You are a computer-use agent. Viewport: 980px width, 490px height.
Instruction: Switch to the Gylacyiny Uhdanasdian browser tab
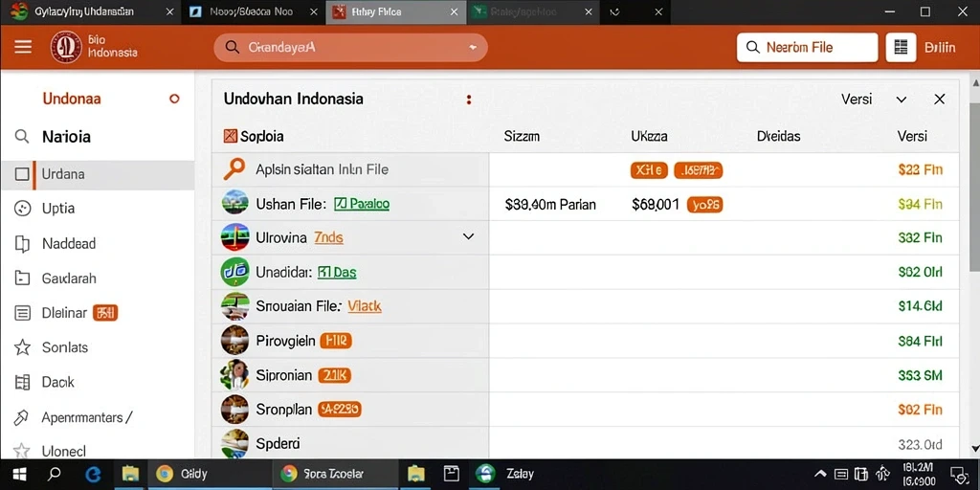tap(91, 12)
